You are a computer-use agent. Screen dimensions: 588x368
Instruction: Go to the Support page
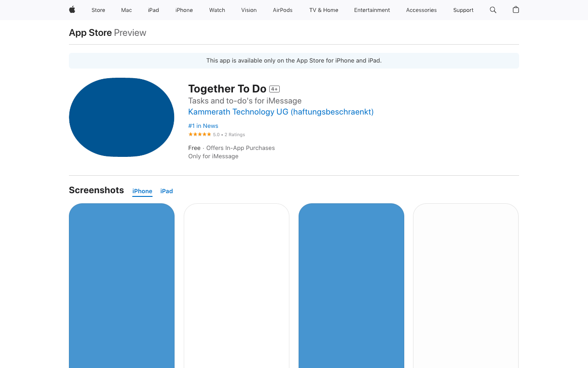463,10
